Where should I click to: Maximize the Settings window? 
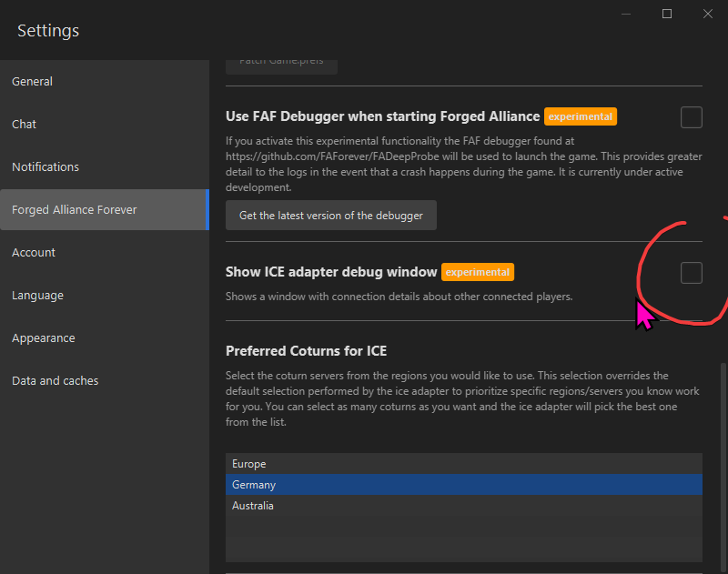(667, 14)
